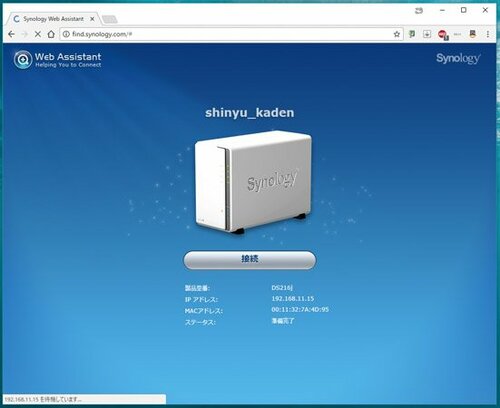Image resolution: width=500 pixels, height=408 pixels.
Task: Click the site info icon in address bar
Action: pos(66,34)
